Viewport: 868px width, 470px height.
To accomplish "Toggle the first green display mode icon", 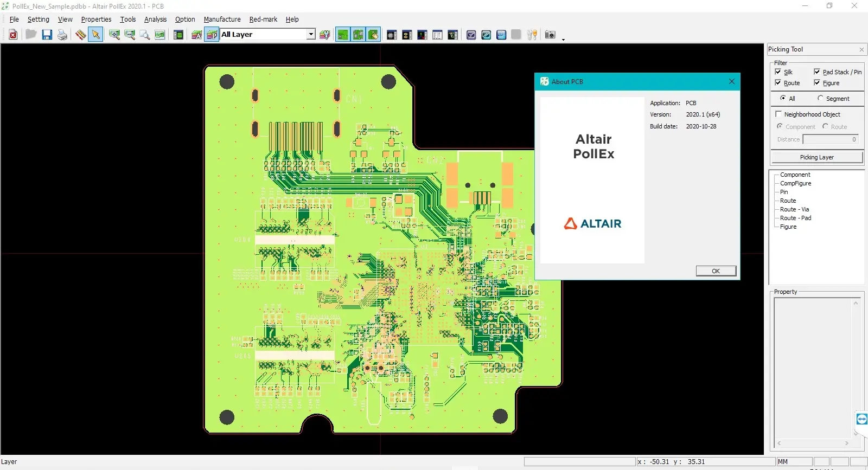I will (343, 35).
